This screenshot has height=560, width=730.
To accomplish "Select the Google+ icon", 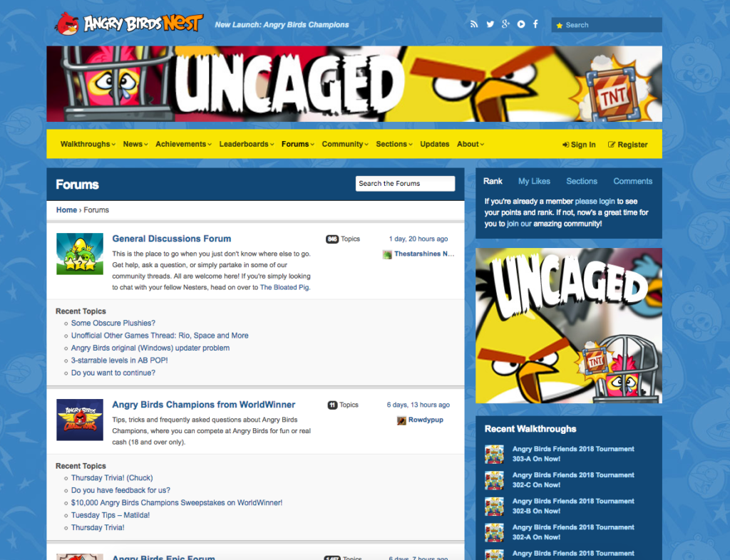I will tap(505, 24).
